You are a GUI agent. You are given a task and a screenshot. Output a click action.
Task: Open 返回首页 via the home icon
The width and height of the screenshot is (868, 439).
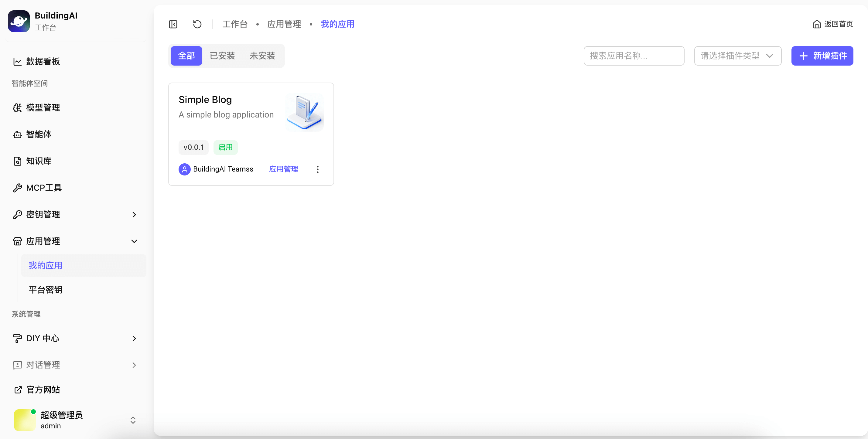(x=833, y=24)
